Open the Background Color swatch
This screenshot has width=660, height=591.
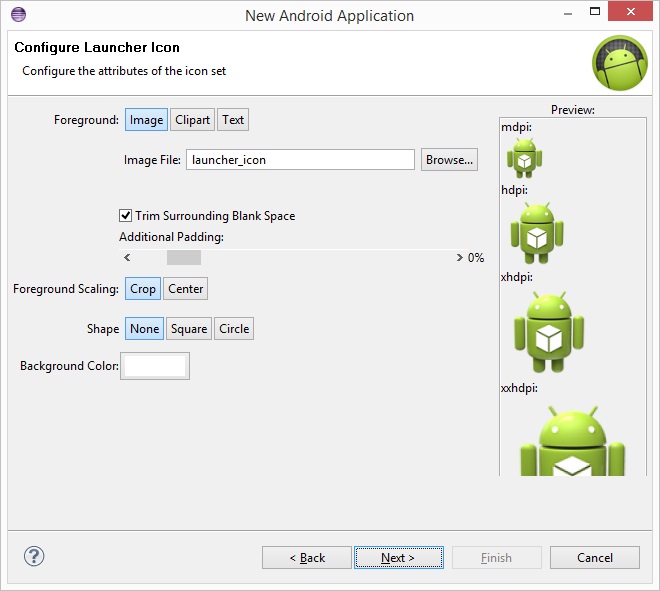click(x=155, y=366)
